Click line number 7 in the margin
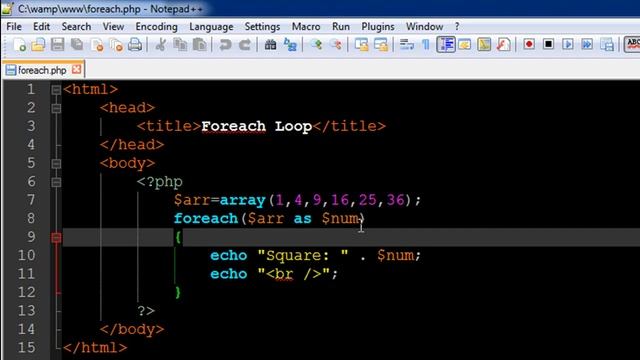This screenshot has height=360, width=640. tap(31, 200)
